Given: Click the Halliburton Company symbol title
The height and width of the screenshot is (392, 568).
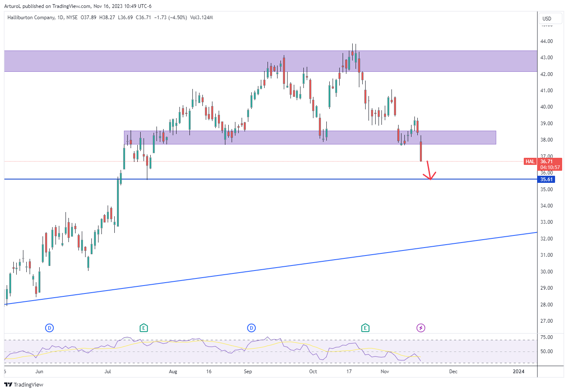Looking at the screenshot, I should coord(31,18).
